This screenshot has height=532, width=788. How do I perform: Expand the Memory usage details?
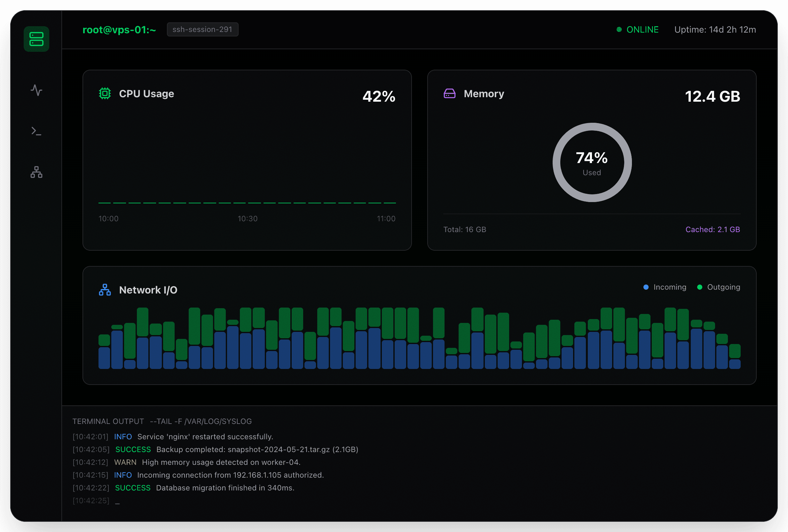592,159
